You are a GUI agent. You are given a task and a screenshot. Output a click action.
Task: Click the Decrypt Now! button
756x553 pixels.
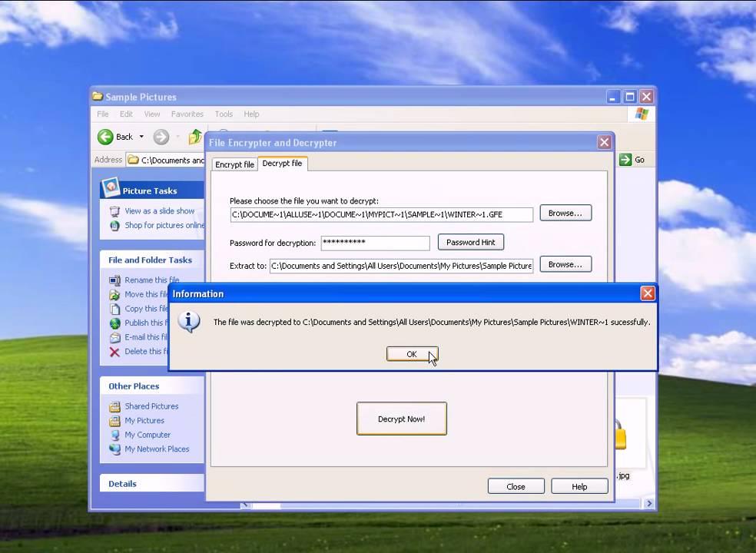[401, 419]
